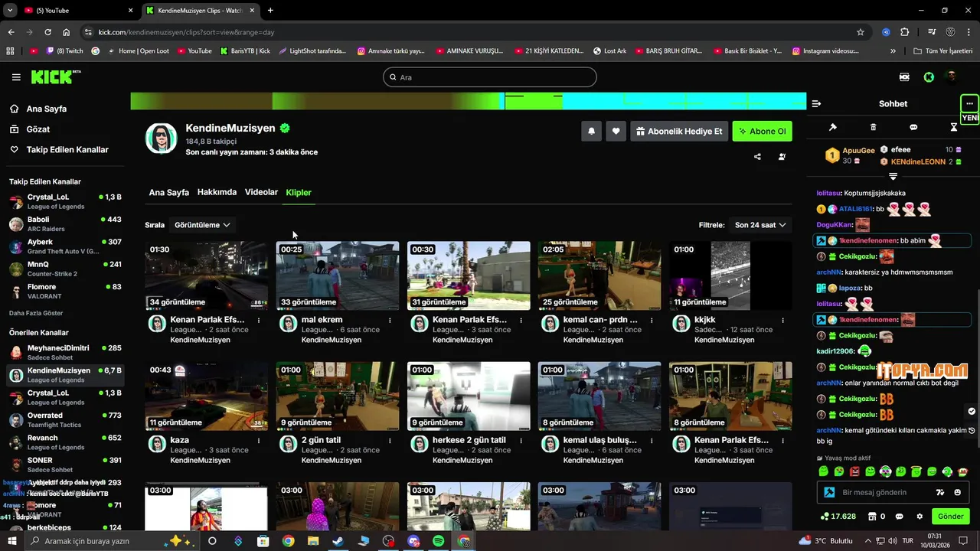Bookmark this page with star icon
Viewport: 980px width, 551px height.
pyautogui.click(x=861, y=32)
